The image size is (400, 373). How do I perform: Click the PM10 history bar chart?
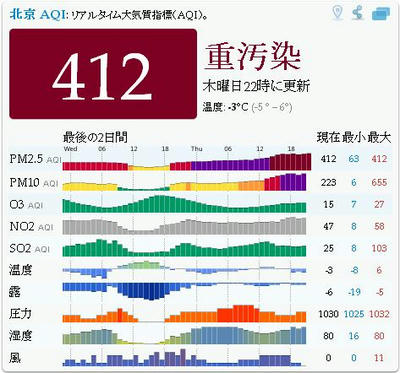[184, 182]
